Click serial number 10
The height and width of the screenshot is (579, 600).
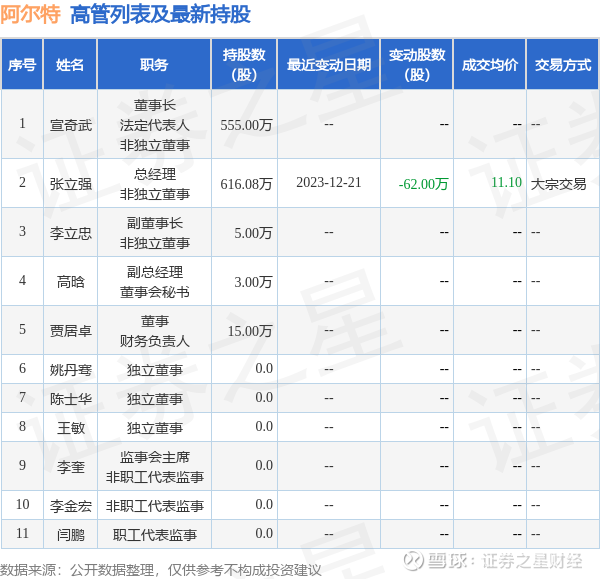(23, 504)
